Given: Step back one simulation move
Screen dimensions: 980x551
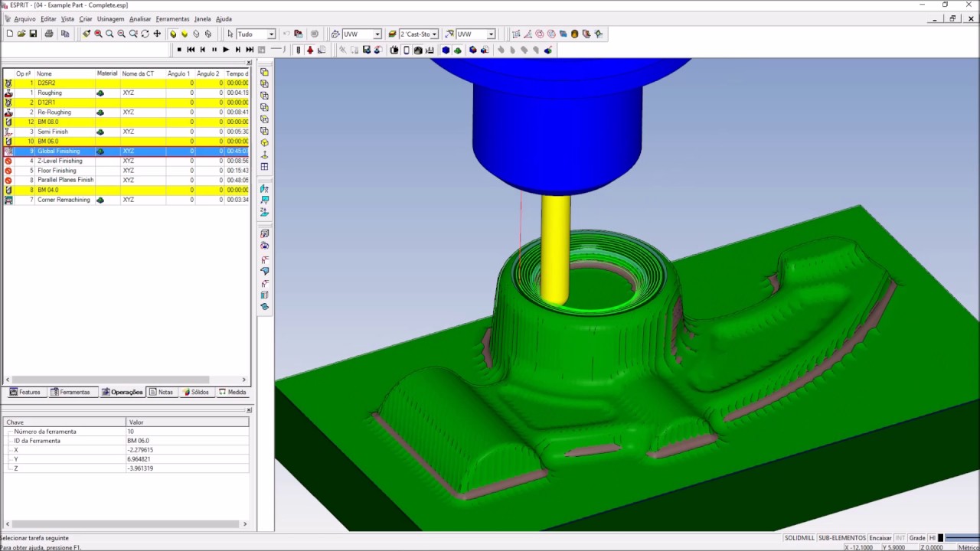Looking at the screenshot, I should click(202, 50).
